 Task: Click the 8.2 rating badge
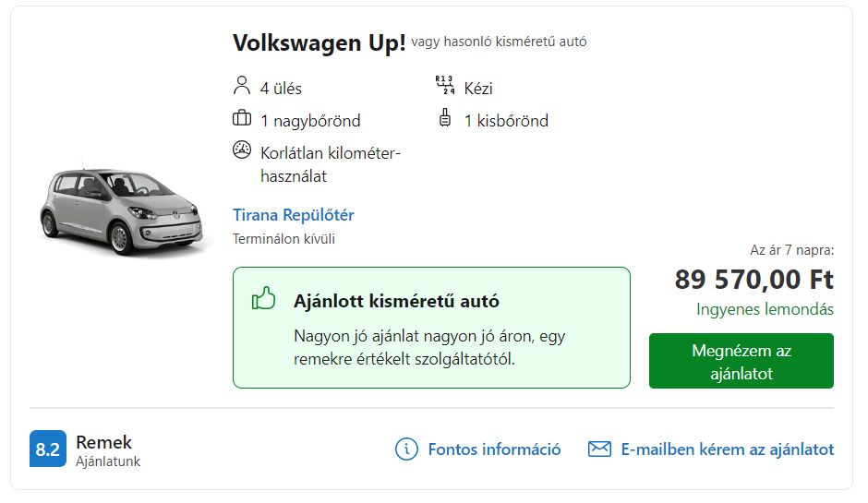48,449
